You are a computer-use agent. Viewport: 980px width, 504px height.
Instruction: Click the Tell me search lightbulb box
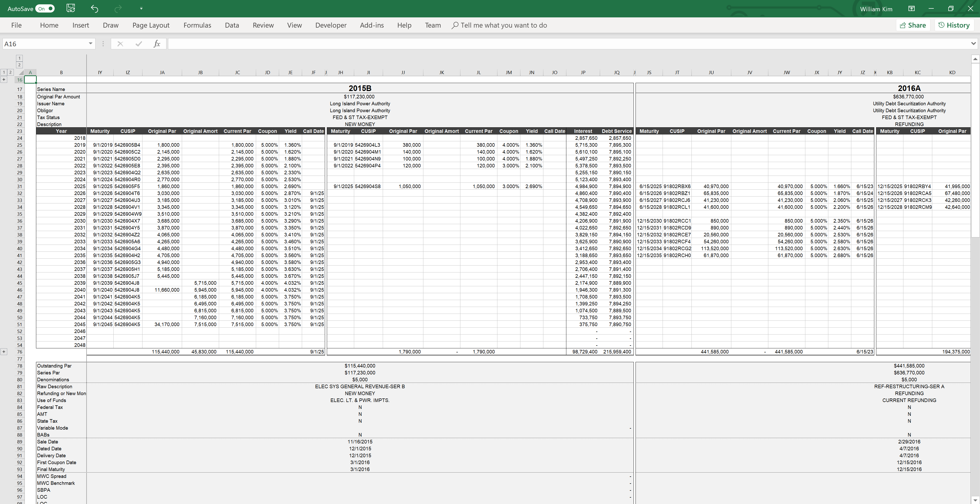tap(499, 25)
